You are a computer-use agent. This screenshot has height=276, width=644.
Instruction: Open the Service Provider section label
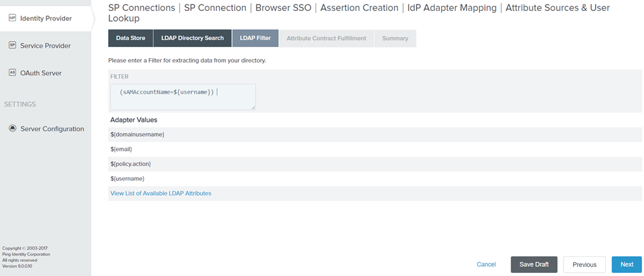(x=45, y=46)
